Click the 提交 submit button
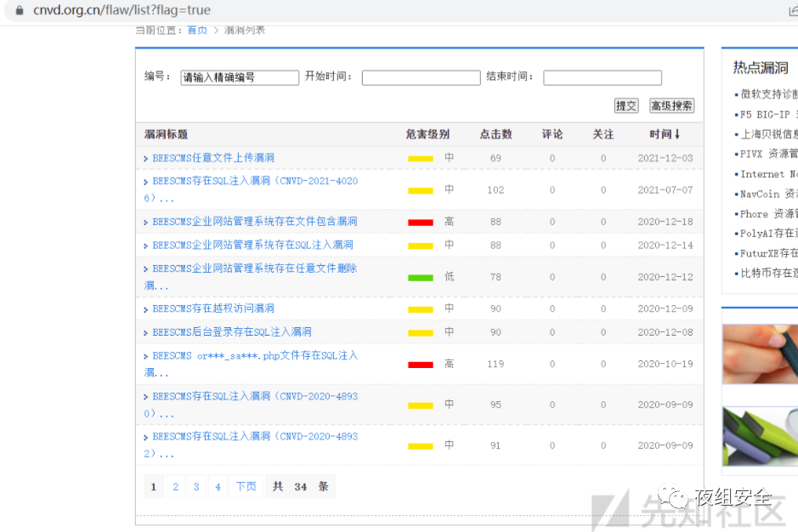 click(x=626, y=105)
